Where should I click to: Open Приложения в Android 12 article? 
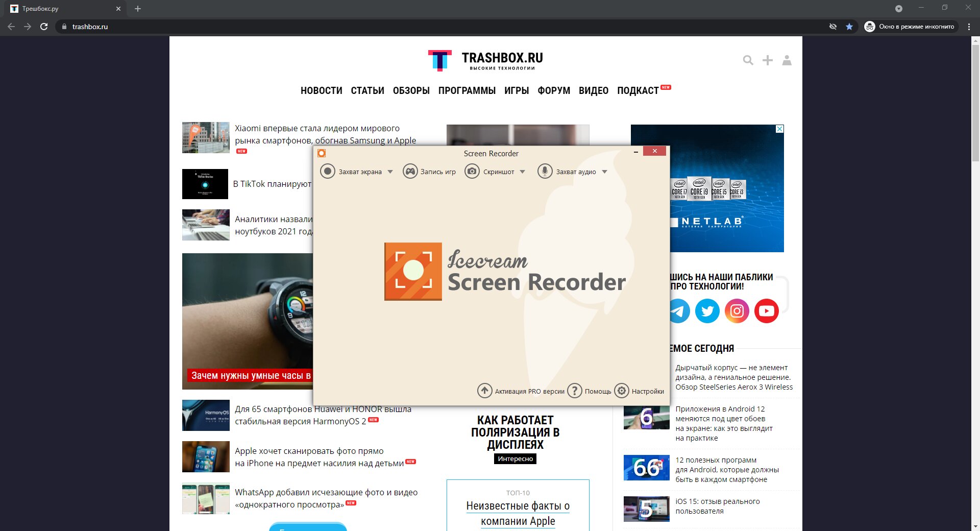point(724,423)
